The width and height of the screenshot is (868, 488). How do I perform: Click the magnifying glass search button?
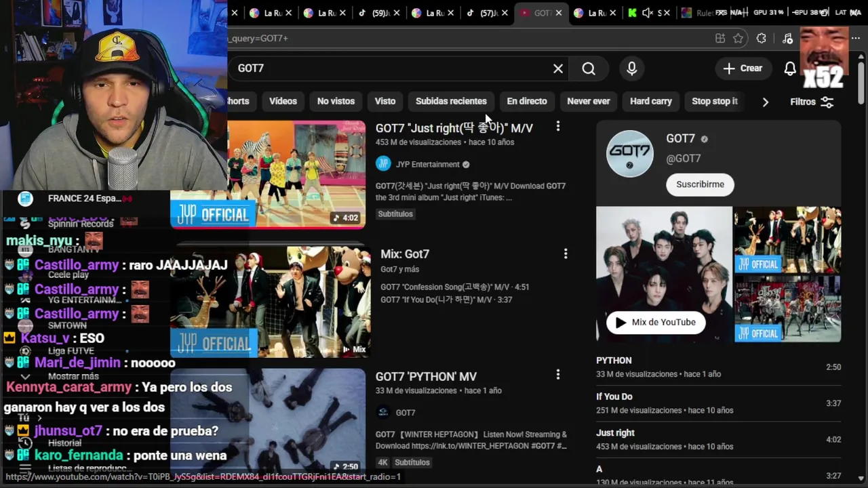pyautogui.click(x=589, y=68)
